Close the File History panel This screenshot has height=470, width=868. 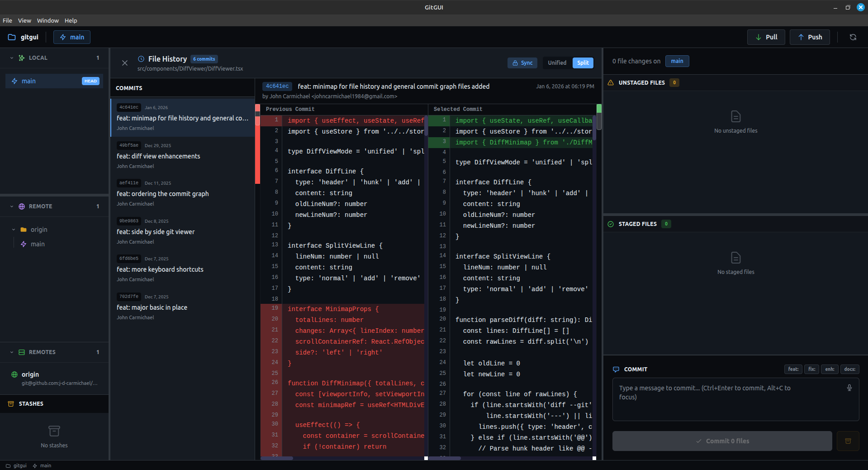[125, 63]
